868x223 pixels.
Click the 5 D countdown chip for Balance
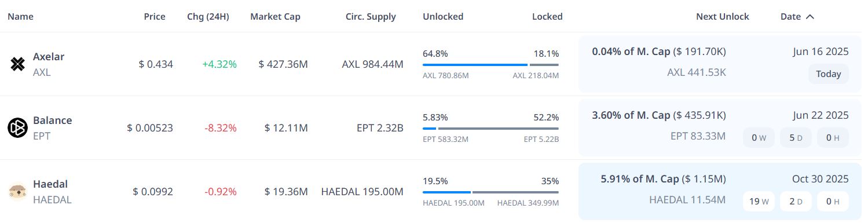click(796, 138)
